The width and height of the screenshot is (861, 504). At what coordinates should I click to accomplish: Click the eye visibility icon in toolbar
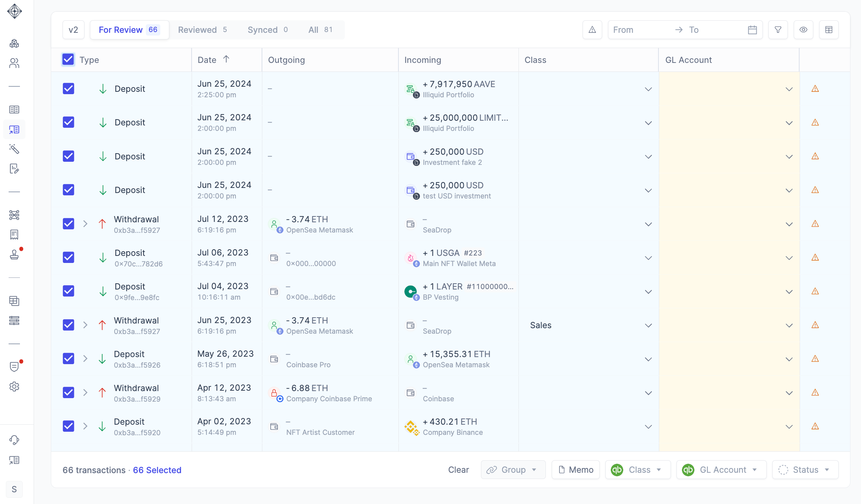pyautogui.click(x=803, y=30)
